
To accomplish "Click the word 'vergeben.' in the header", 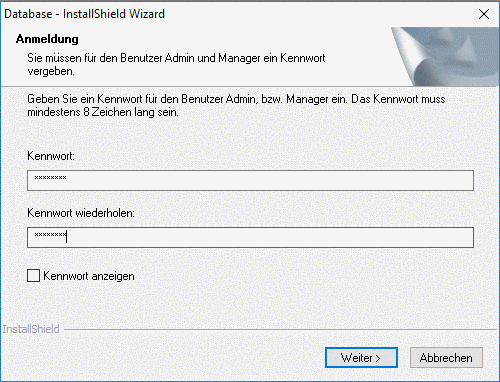I will (51, 71).
